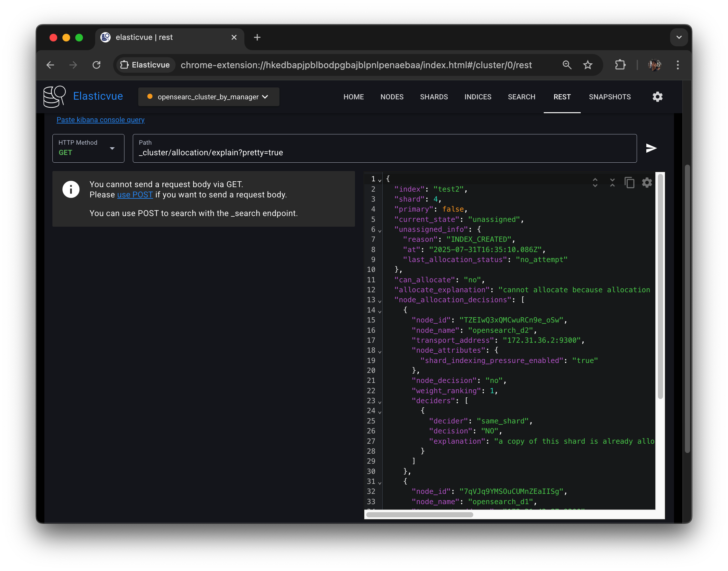Expand all JSON folds icon

[595, 183]
